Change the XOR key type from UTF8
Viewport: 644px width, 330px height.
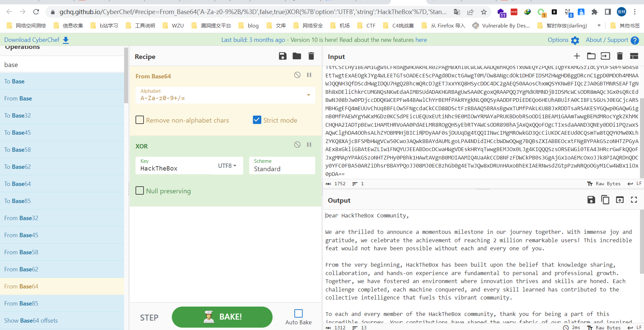tap(227, 166)
